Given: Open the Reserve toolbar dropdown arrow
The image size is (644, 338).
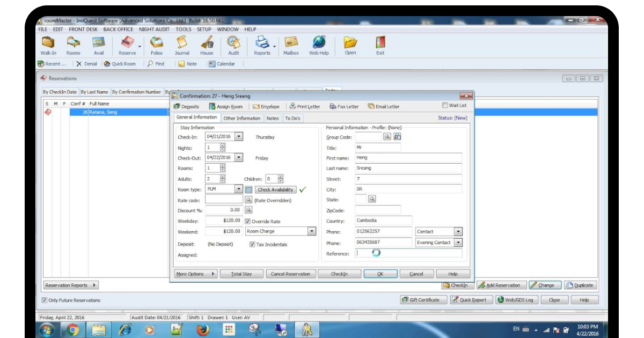Looking at the screenshot, I should tap(139, 48).
